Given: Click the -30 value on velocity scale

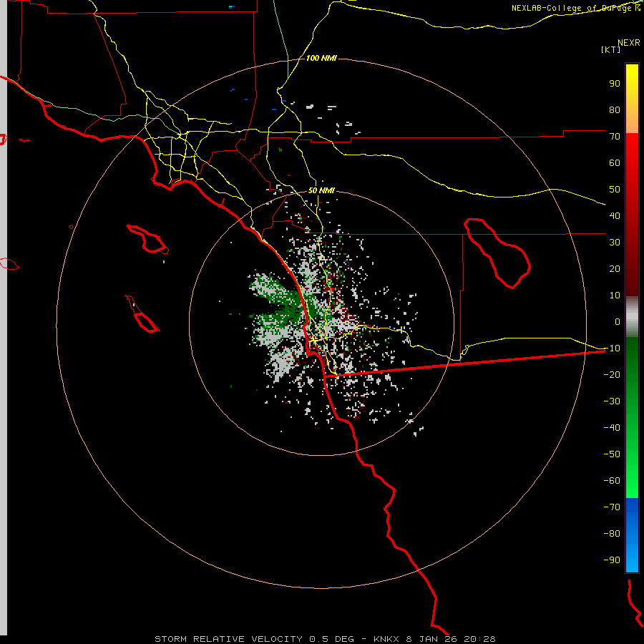Looking at the screenshot, I should coord(612,401).
